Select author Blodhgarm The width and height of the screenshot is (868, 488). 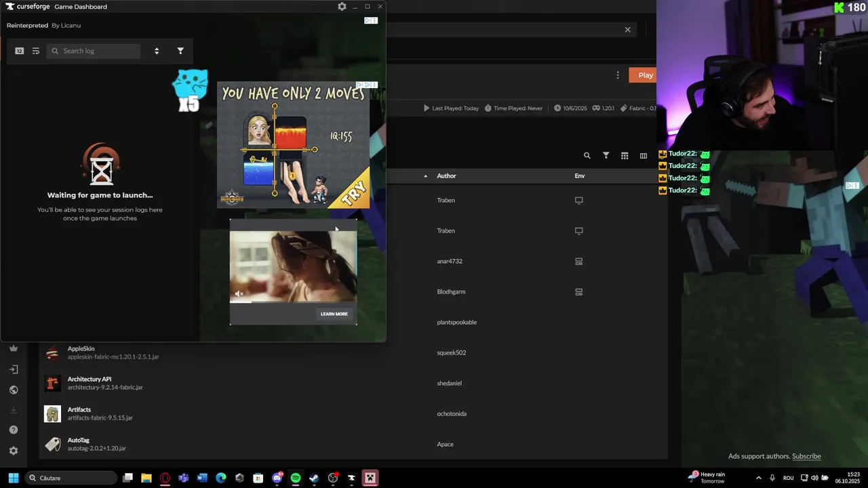coord(451,292)
